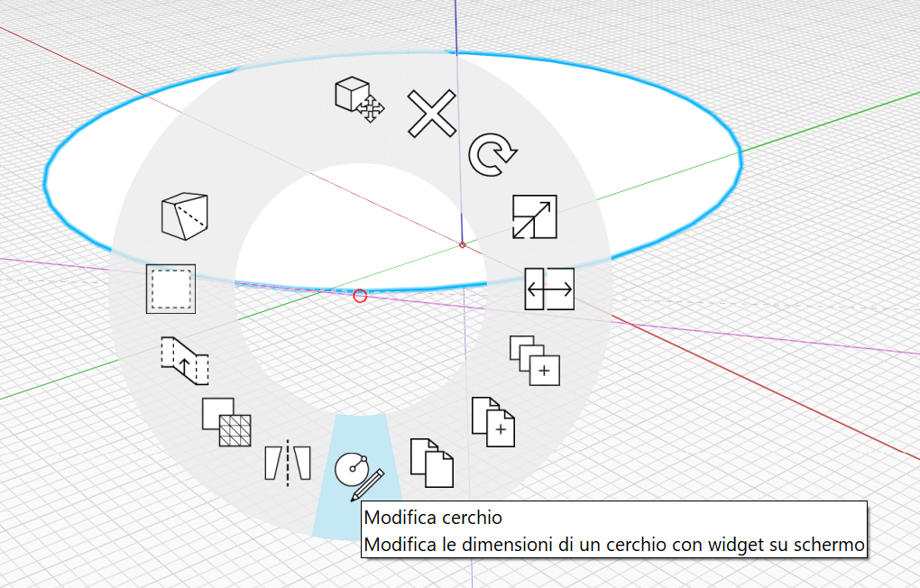Click the Delete X icon
Image resolution: width=920 pixels, height=588 pixels.
[432, 114]
